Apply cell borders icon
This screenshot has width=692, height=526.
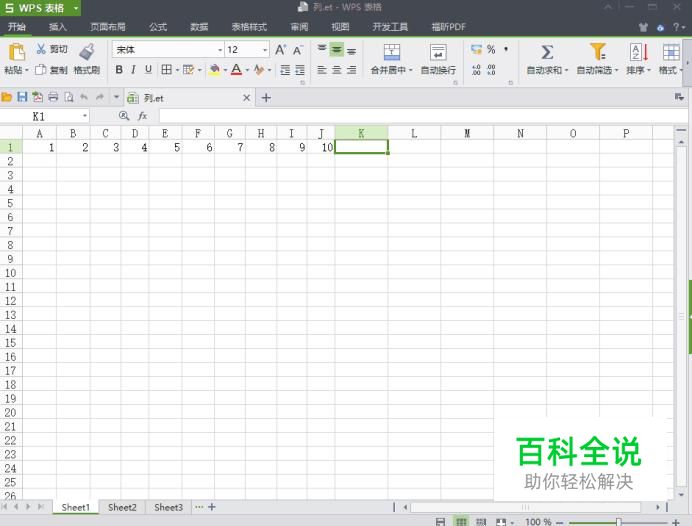point(166,69)
